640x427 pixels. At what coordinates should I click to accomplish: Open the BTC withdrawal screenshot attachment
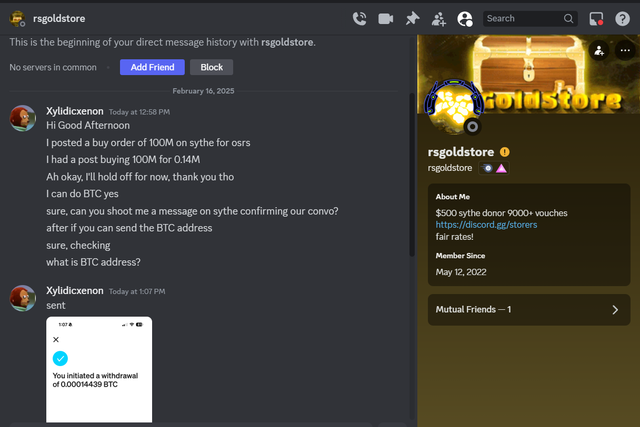99,369
